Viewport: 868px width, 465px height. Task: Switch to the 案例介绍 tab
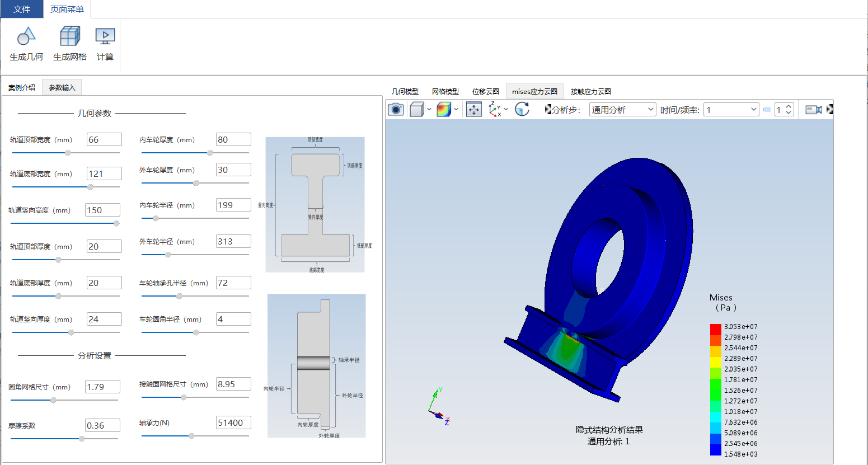(x=22, y=87)
